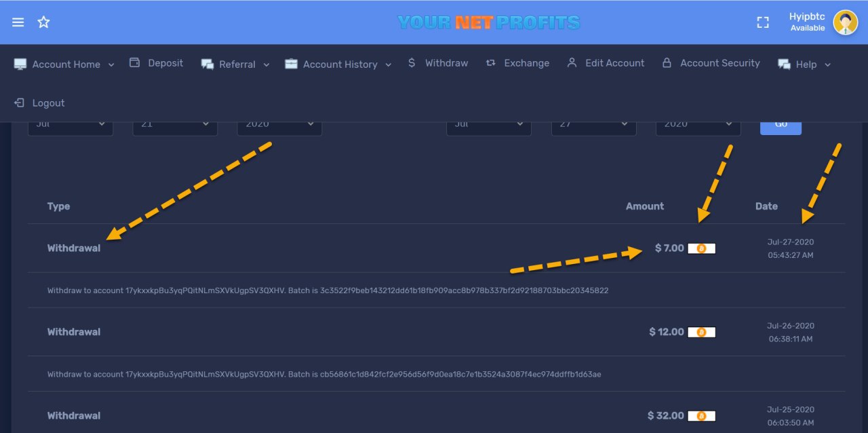Click the $ 12.00 amount

point(667,332)
